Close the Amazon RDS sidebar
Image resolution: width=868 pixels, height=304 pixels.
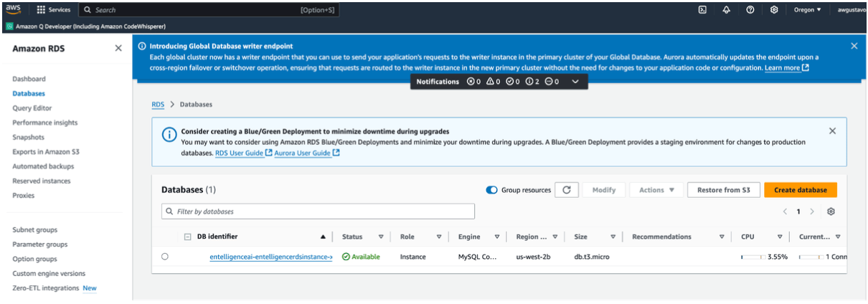click(118, 48)
